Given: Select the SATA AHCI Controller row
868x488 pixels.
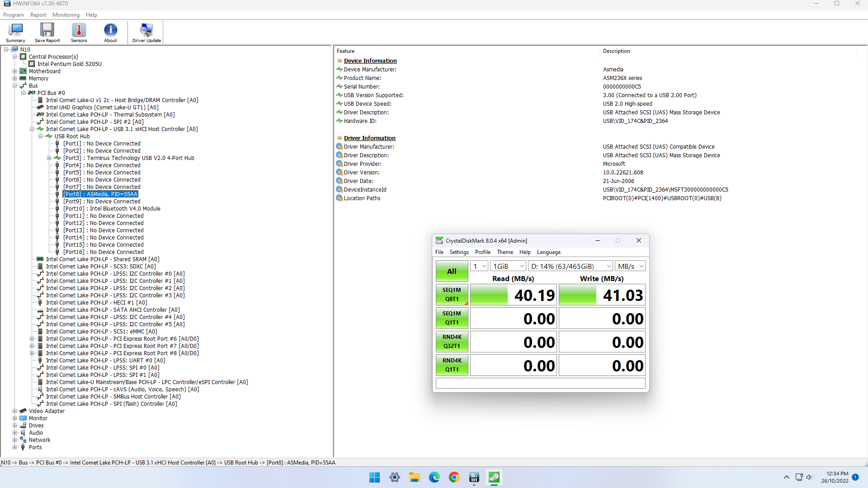Looking at the screenshot, I should (113, 310).
